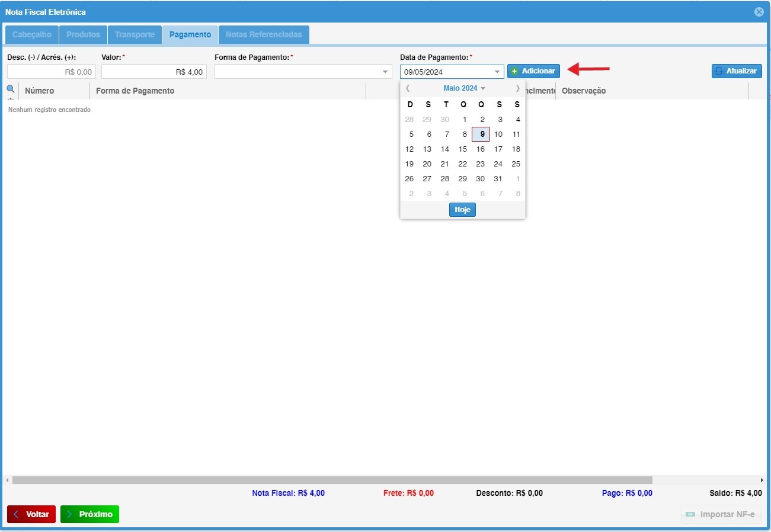Expand the Data de Pagamento date picker arrow
Image resolution: width=771 pixels, height=532 pixels.
497,72
